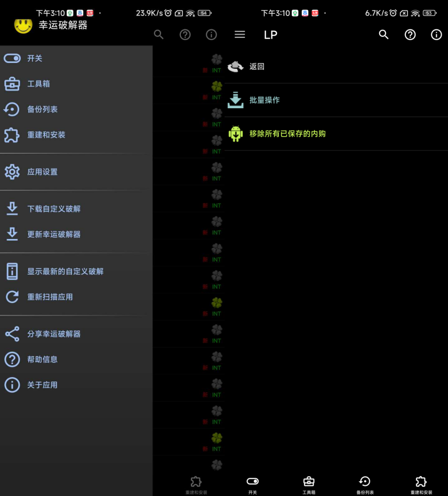Switch to the 开关 bottom tab
Viewport: 448px width, 496px height.
pyautogui.click(x=253, y=484)
